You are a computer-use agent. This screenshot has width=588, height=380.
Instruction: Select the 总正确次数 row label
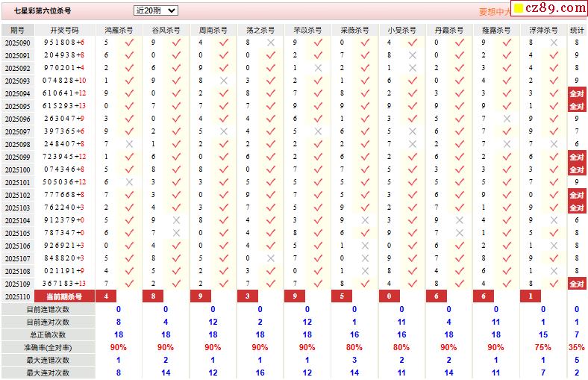coord(49,335)
